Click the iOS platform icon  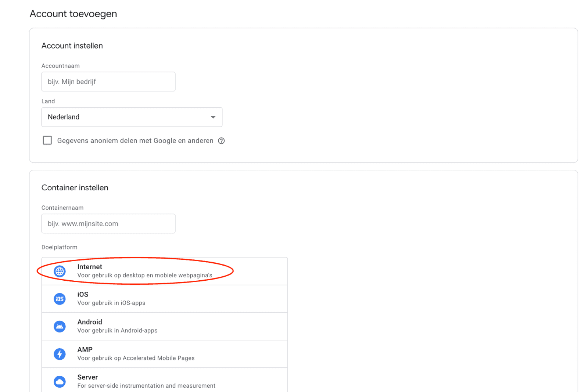point(60,299)
